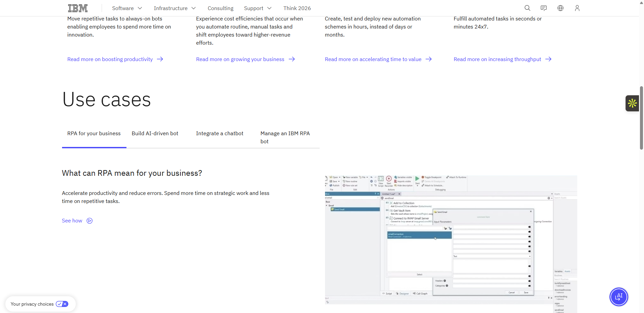
Task: Change language via the globe icon
Action: pyautogui.click(x=560, y=8)
